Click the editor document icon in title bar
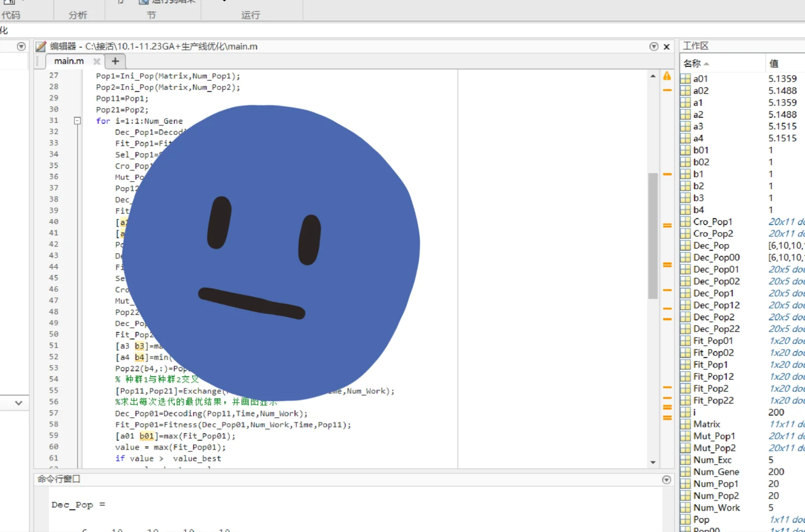The width and height of the screenshot is (805, 532). coord(41,46)
